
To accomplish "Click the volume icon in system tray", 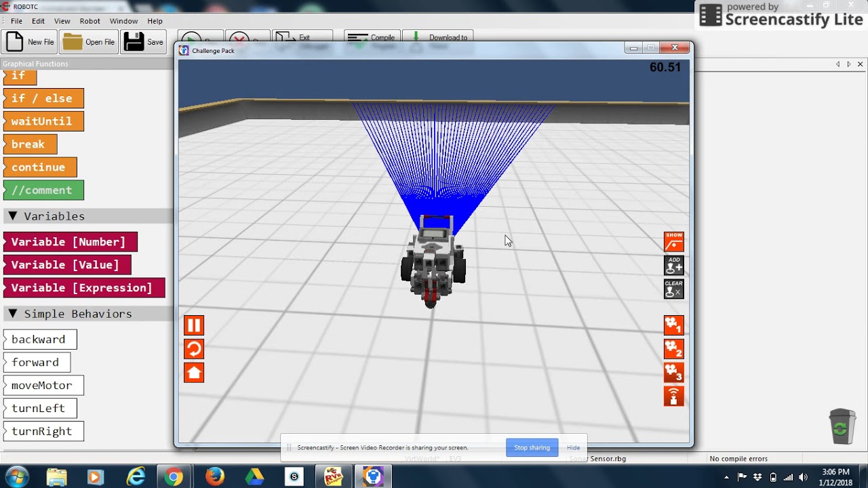I will [x=804, y=477].
